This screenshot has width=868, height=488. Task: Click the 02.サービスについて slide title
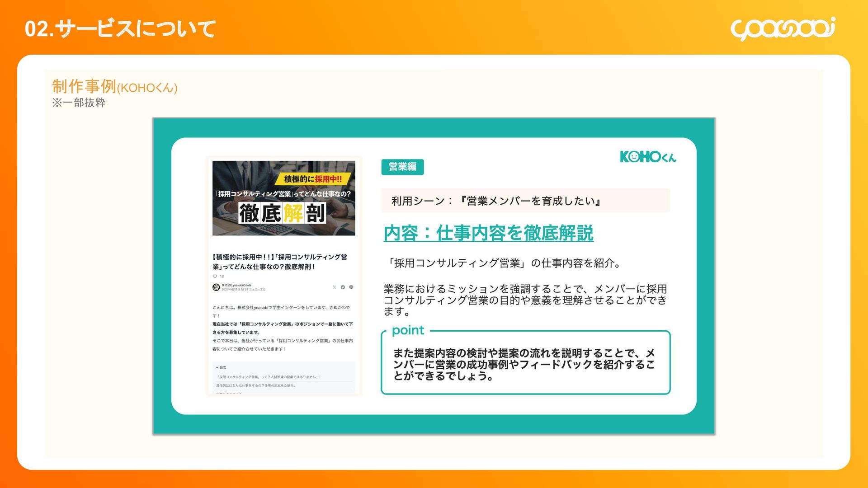point(120,29)
